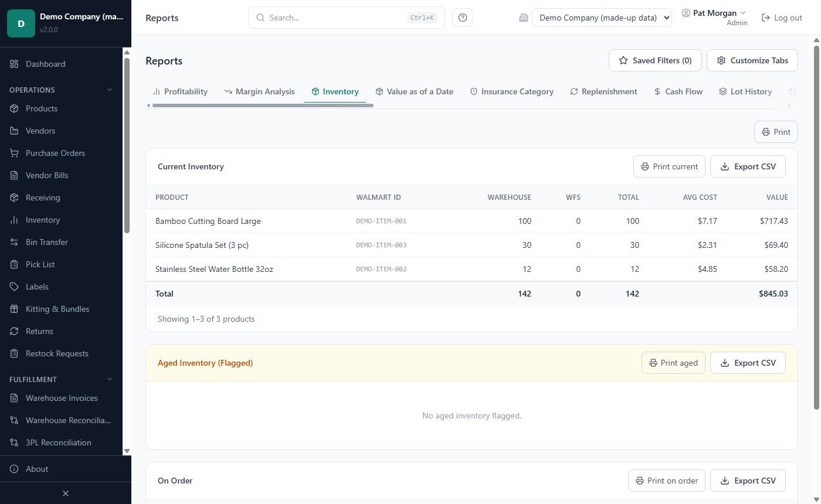Click the AVG COST column header

[700, 197]
